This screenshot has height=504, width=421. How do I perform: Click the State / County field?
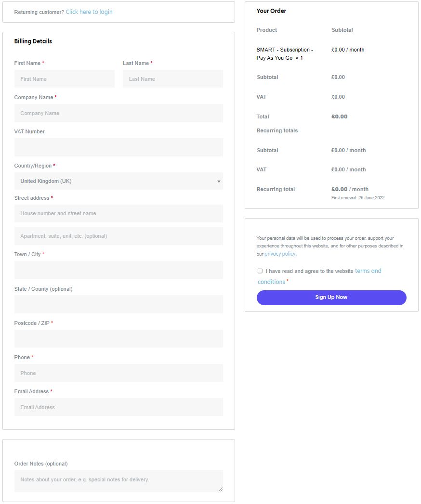tap(118, 304)
